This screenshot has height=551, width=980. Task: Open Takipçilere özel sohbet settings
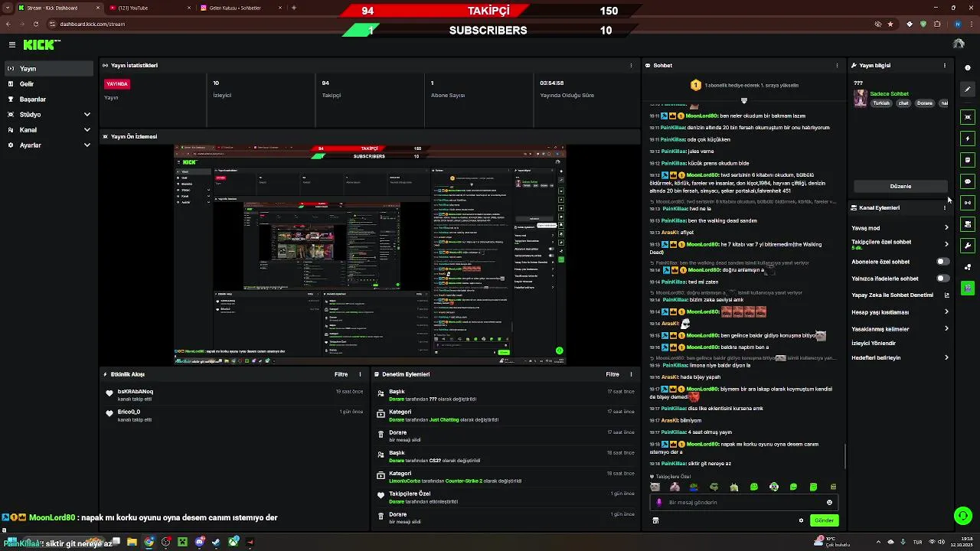tap(900, 245)
